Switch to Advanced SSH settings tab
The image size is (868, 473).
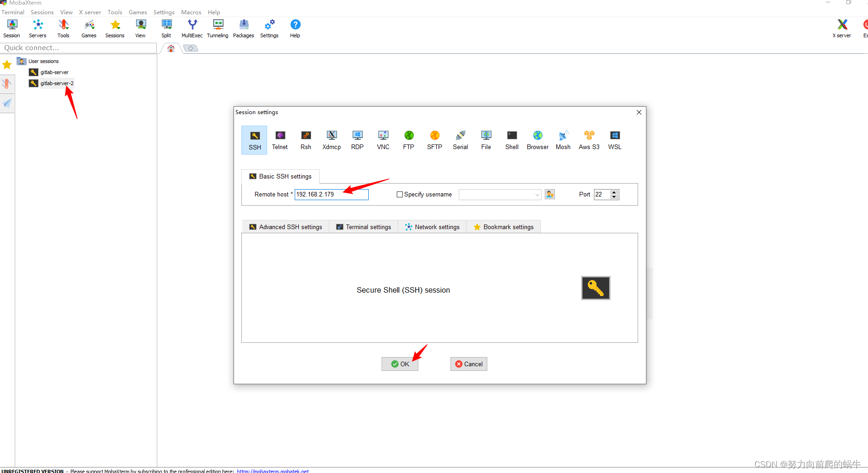(x=286, y=227)
